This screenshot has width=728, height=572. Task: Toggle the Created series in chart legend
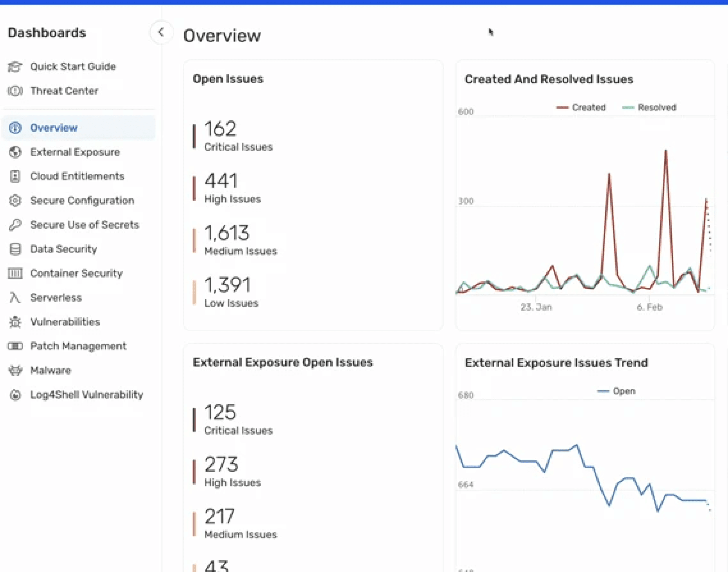(x=581, y=108)
